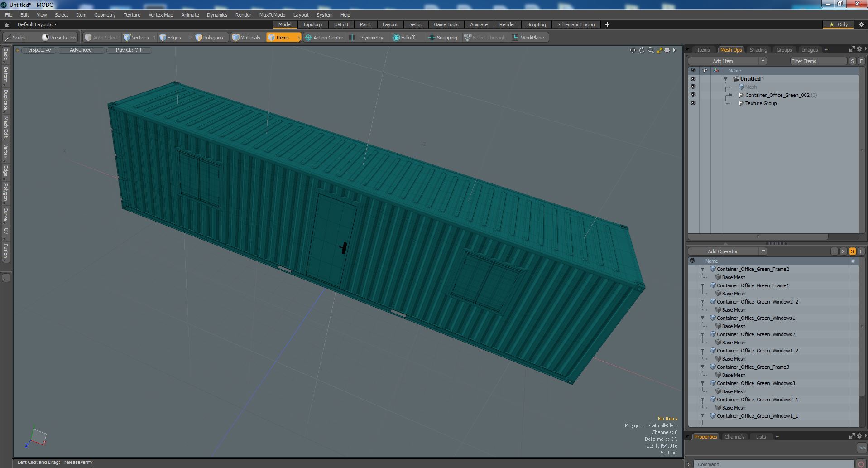The width and height of the screenshot is (868, 468).
Task: Click the Untitled scene clapperboard icon
Action: 736,79
